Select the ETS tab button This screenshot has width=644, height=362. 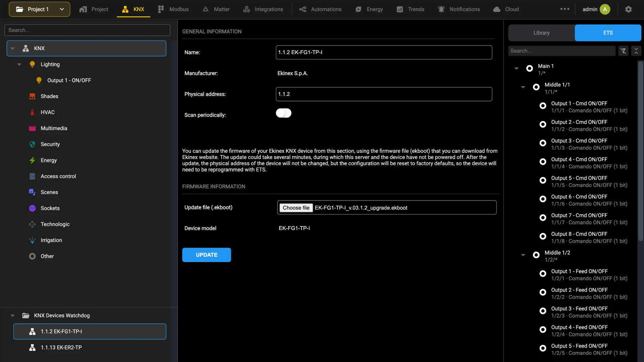(x=608, y=33)
